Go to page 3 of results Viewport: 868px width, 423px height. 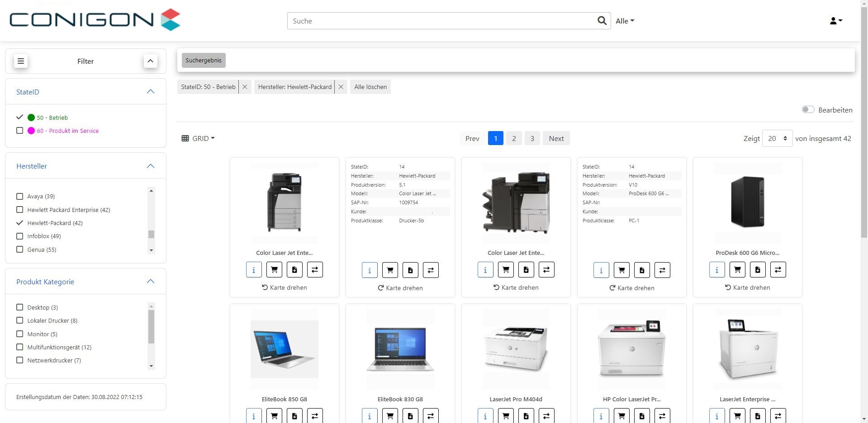532,138
